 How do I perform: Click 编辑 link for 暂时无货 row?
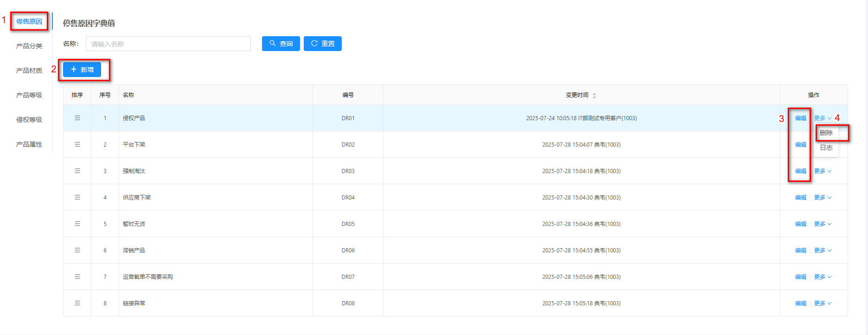click(801, 224)
